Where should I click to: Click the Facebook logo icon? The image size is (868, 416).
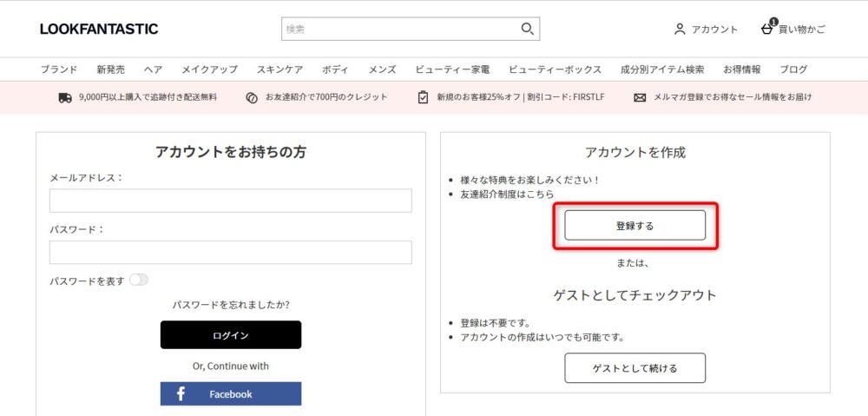181,393
